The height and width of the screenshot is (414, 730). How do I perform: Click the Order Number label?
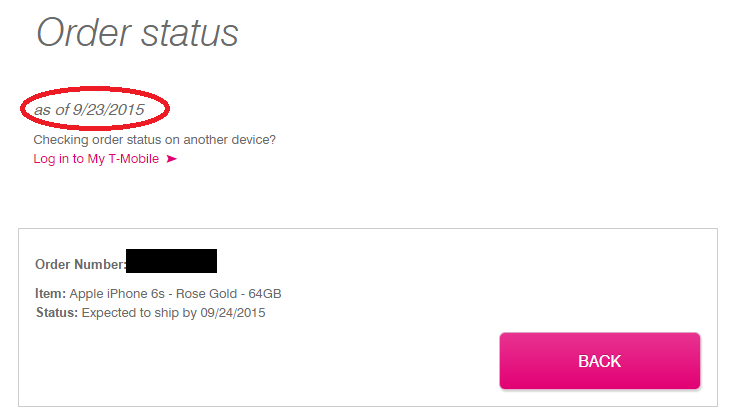pyautogui.click(x=79, y=265)
